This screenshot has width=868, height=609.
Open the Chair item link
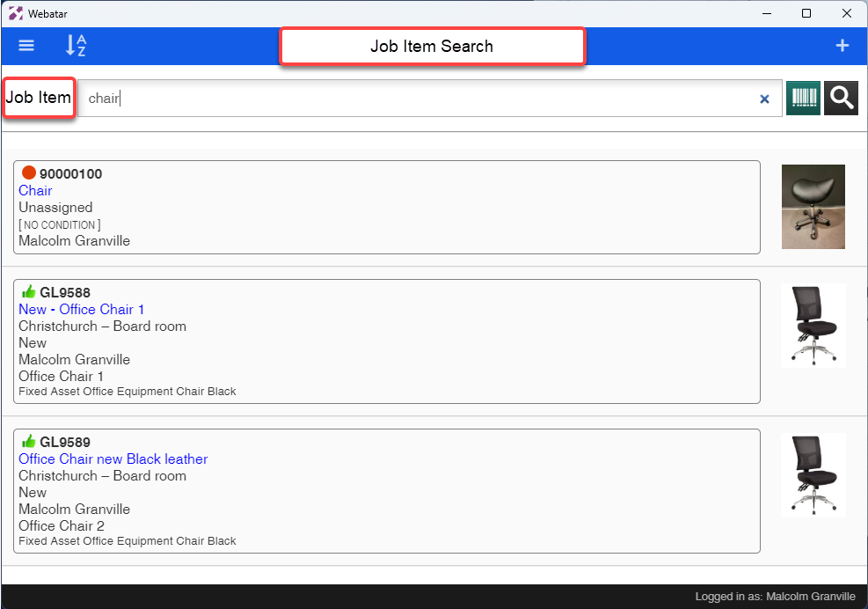(35, 191)
